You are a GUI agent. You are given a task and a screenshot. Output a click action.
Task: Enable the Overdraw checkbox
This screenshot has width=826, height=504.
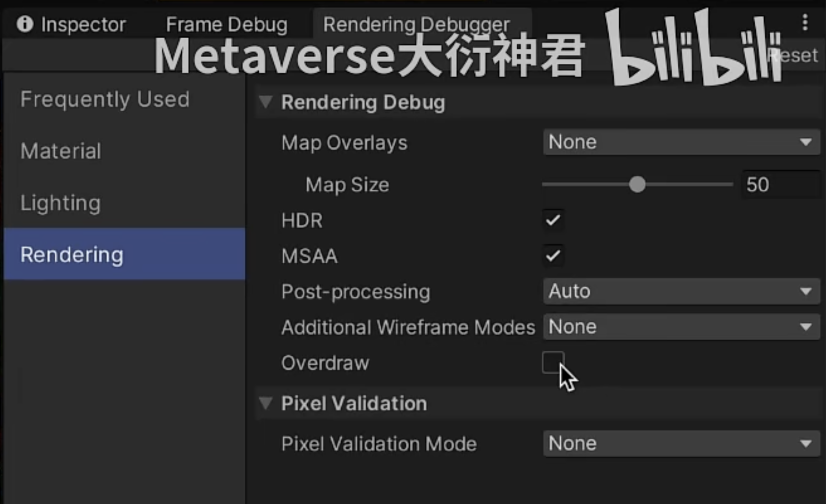(553, 362)
